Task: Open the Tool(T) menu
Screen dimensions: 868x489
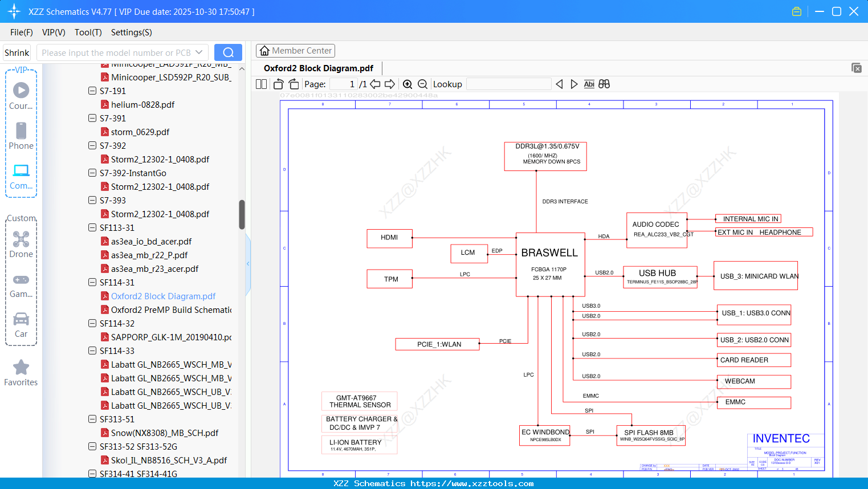Action: click(88, 32)
